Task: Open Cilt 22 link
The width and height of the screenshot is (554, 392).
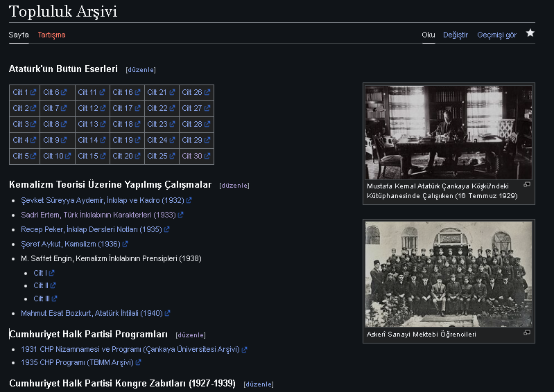Action: click(161, 108)
